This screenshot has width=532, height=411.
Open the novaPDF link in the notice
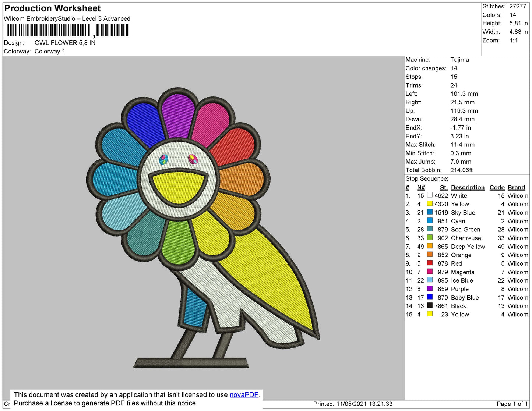tap(244, 395)
